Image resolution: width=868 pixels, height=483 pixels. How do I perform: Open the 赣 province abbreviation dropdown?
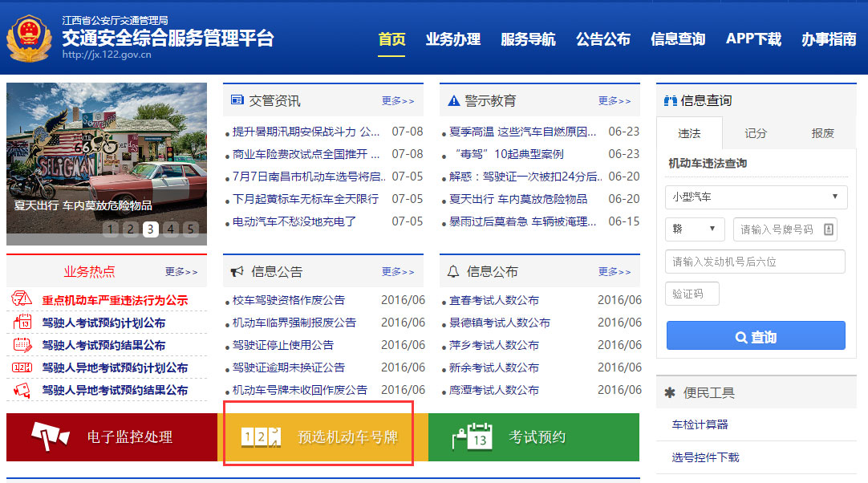tap(695, 229)
